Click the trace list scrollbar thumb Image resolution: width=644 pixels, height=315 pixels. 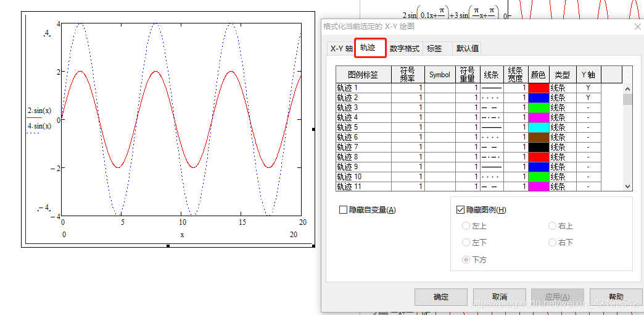click(627, 99)
